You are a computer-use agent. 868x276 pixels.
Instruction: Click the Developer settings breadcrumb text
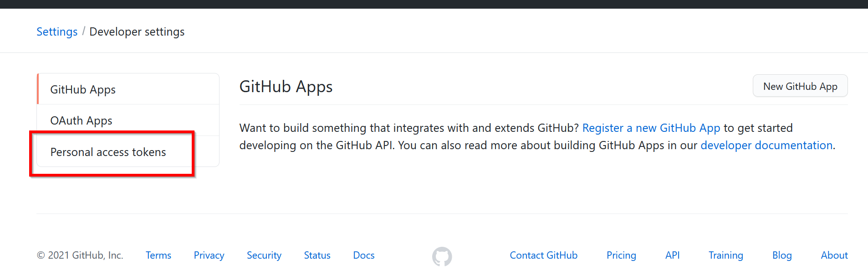137,31
